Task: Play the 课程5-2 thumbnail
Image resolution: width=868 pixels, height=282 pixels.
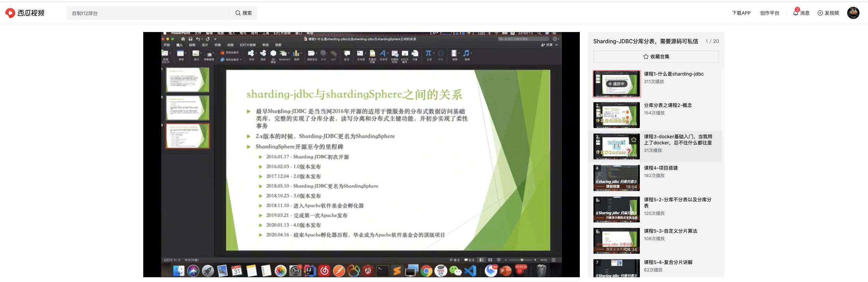Action: pos(617,209)
